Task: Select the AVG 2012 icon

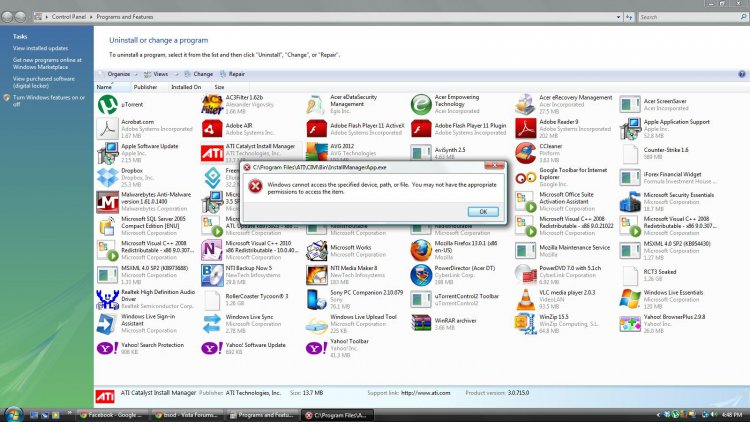Action: [x=316, y=152]
